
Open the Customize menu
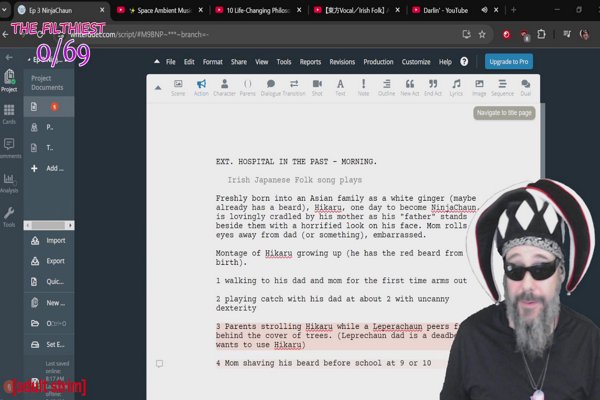pyautogui.click(x=416, y=62)
